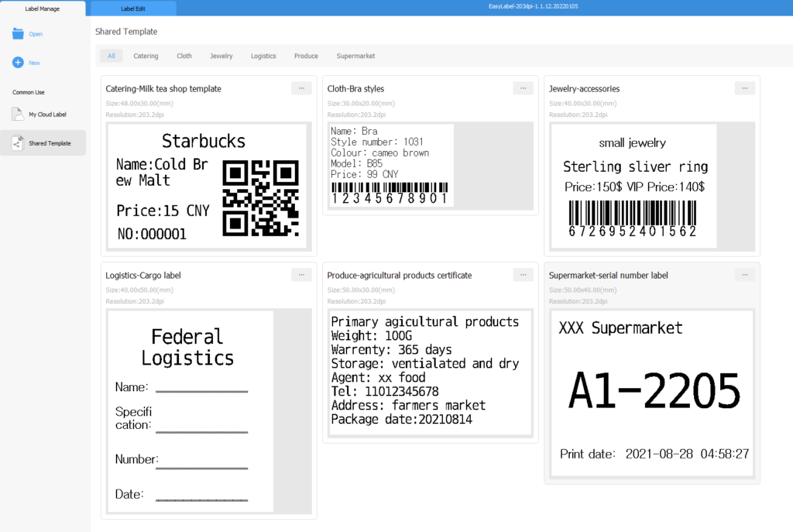
Task: Filter templates by Catering category
Action: (x=146, y=56)
